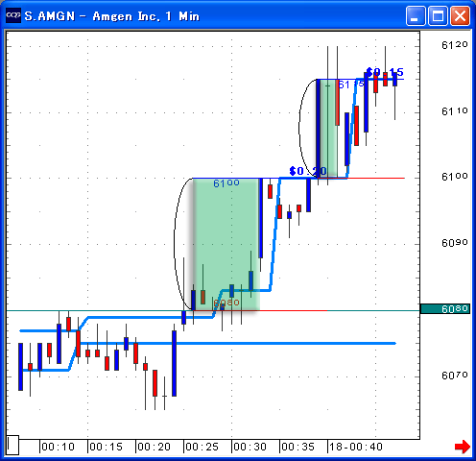Minimize the S.AMGN chart window
The height and width of the screenshot is (461, 476).
pyautogui.click(x=416, y=15)
